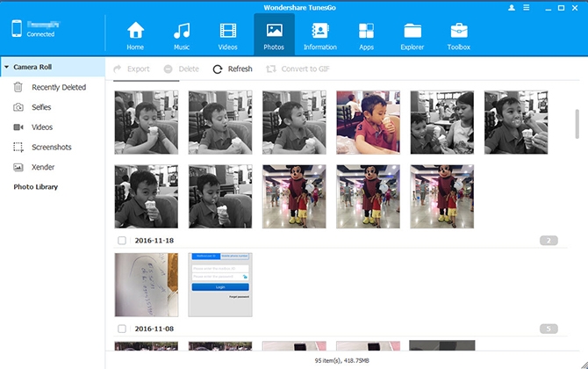Screen dimensions: 588x369
Task: Tick the 2016-11-08 date checkbox
Action: [122, 329]
